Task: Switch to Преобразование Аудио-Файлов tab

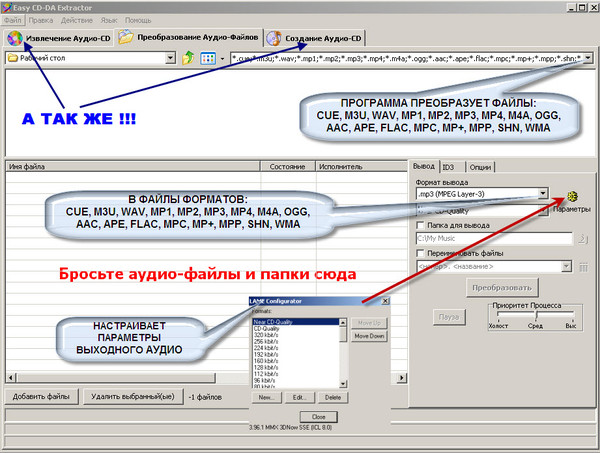Action: point(189,37)
